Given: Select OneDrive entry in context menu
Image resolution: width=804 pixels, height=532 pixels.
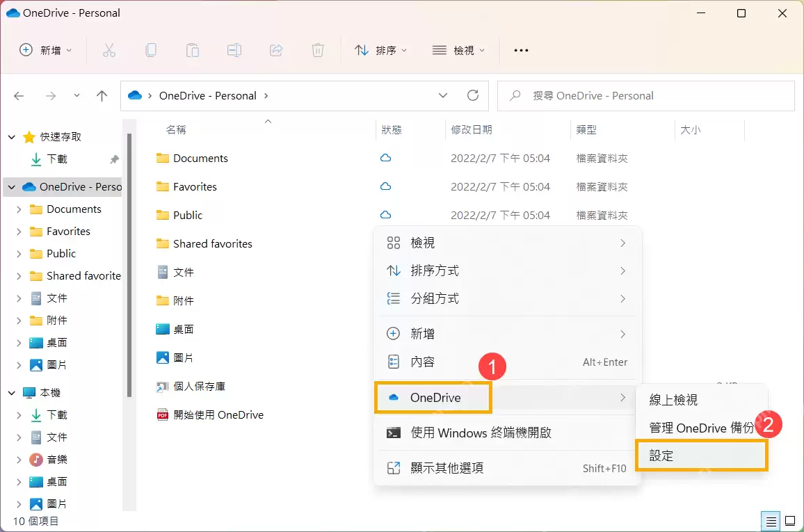Looking at the screenshot, I should (x=508, y=398).
